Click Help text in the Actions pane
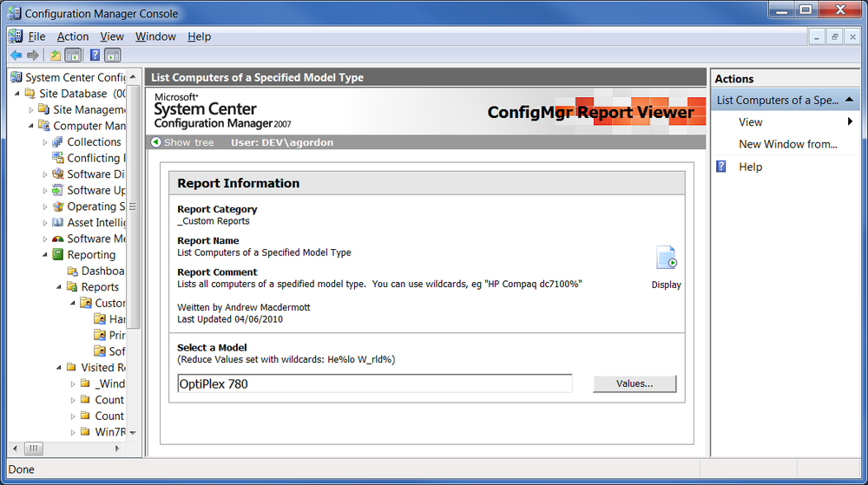The height and width of the screenshot is (485, 868). (x=750, y=167)
